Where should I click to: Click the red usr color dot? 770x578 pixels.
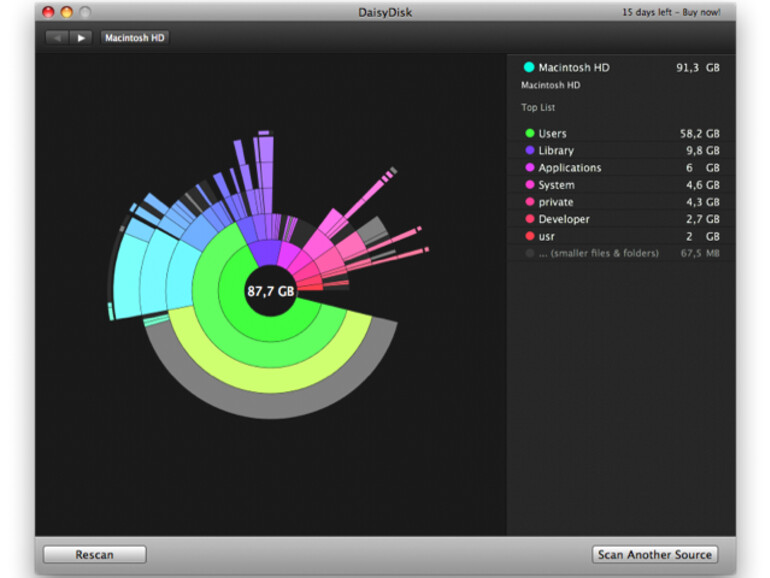tap(529, 236)
